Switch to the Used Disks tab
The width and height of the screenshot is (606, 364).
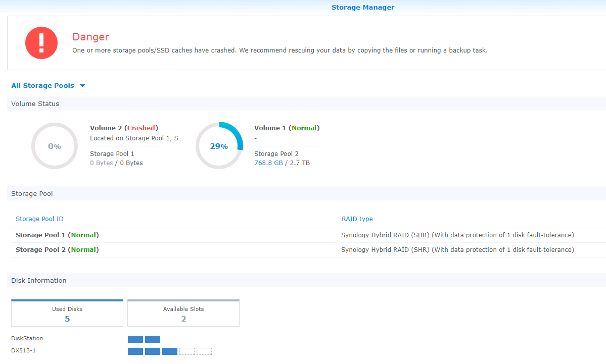click(x=67, y=314)
